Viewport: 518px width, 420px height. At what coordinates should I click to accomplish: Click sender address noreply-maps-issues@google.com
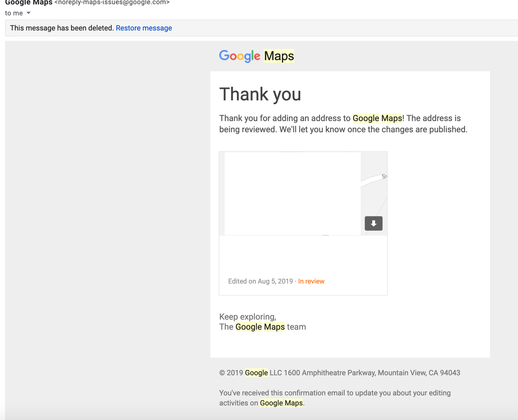(112, 3)
